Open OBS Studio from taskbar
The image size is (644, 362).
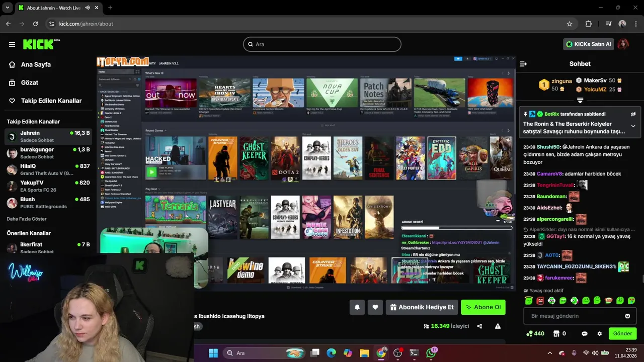coord(397,353)
